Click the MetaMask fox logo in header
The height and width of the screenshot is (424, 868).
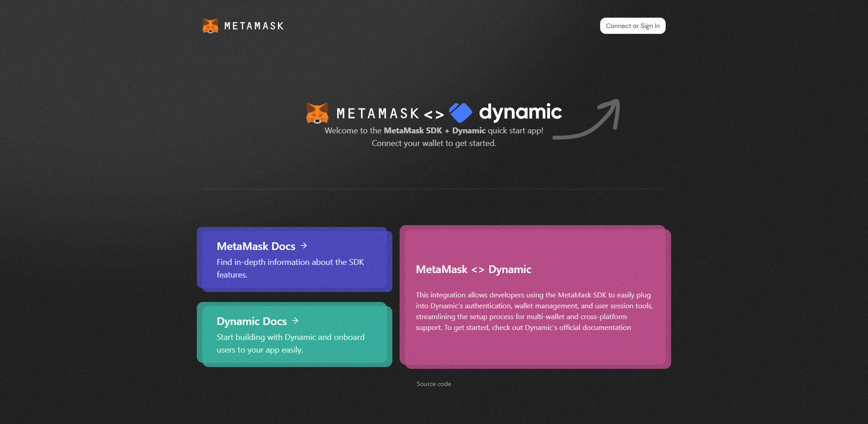tap(210, 26)
